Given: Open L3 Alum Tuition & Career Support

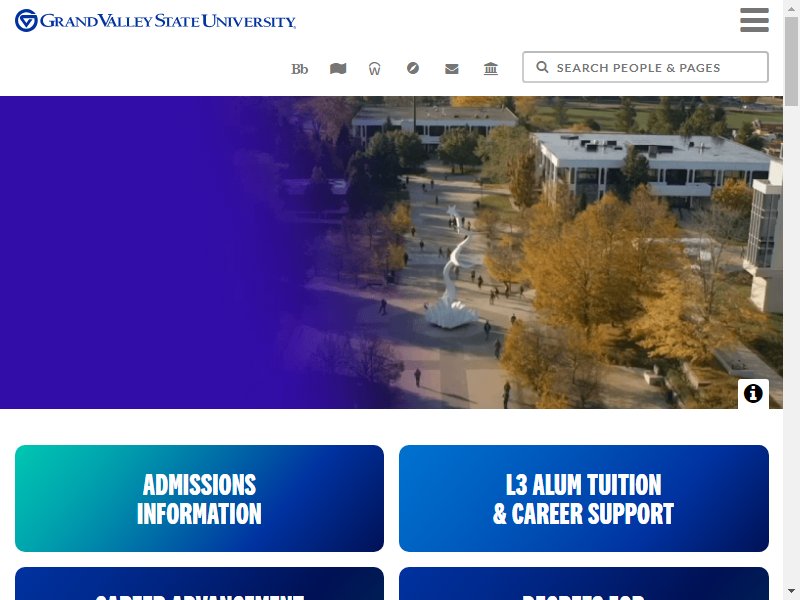Looking at the screenshot, I should 584,498.
